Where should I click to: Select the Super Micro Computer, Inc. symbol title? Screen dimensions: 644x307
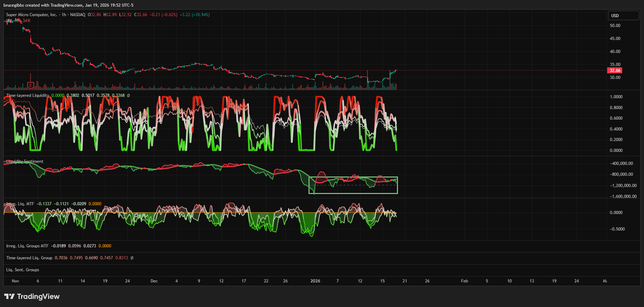tap(32, 15)
